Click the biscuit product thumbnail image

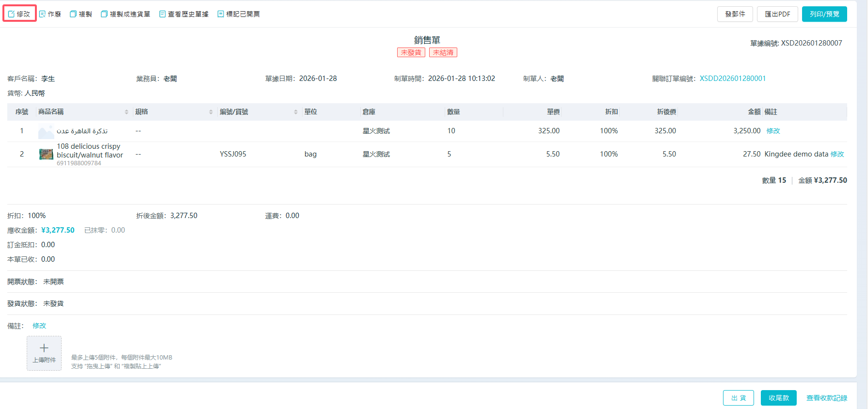tap(46, 154)
